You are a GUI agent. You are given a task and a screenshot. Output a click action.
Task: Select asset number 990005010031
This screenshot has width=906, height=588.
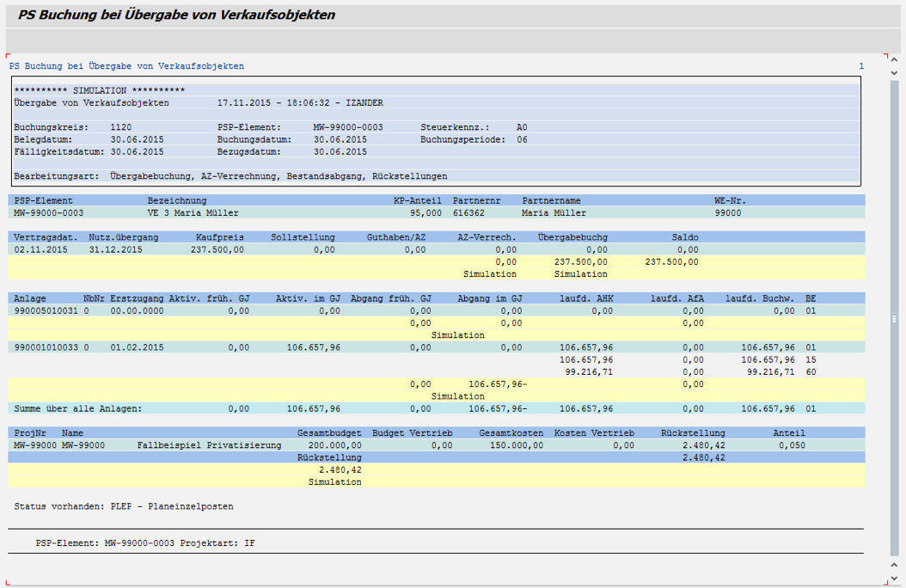tap(46, 310)
